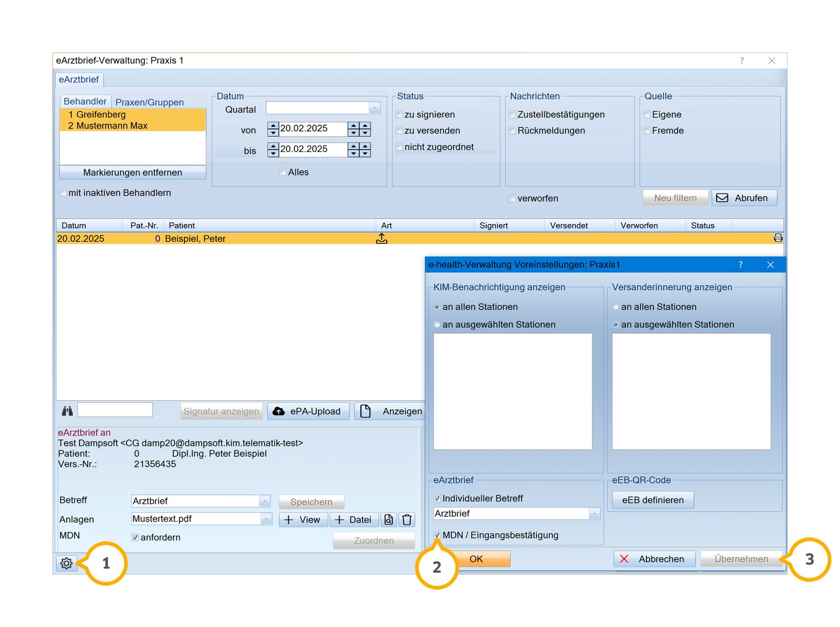Select Versanderinnerung 'an allen Stationen' radio
This screenshot has height=627, width=840.
coord(616,307)
